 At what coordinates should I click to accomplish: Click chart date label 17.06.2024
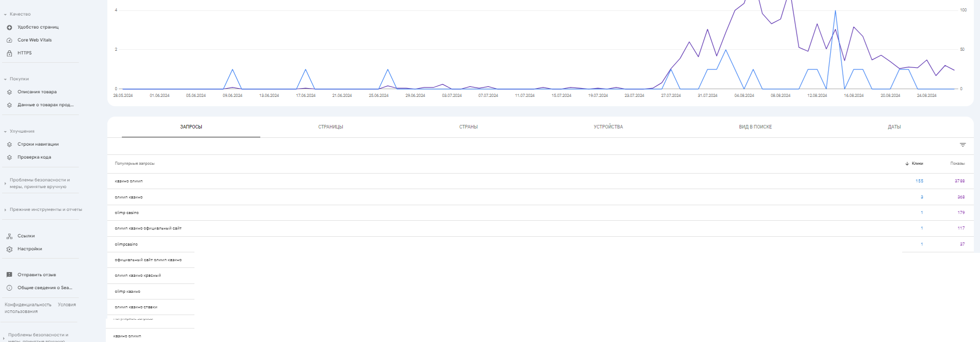point(305,96)
